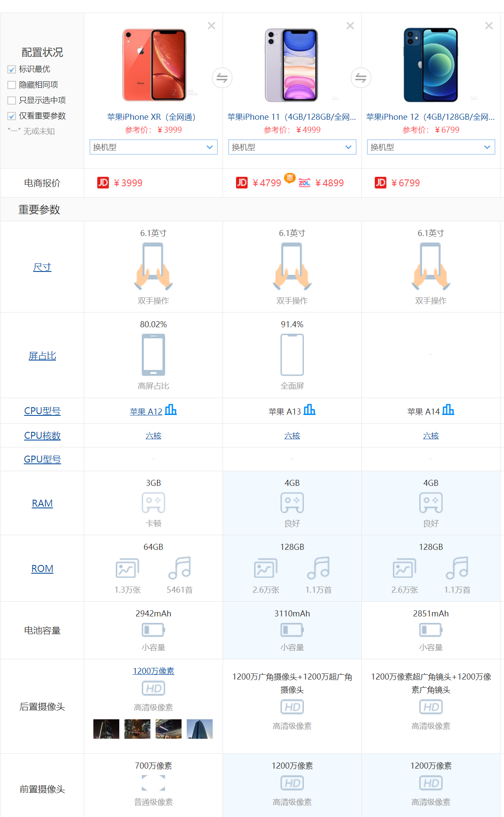Click two-hand operation icon under iPhone XR size
The height and width of the screenshot is (817, 504).
click(153, 266)
